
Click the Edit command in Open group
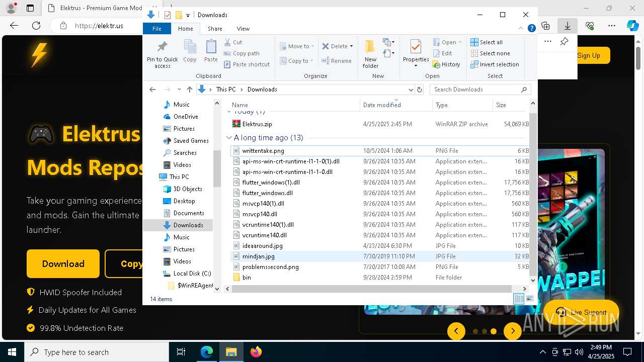coord(442,53)
